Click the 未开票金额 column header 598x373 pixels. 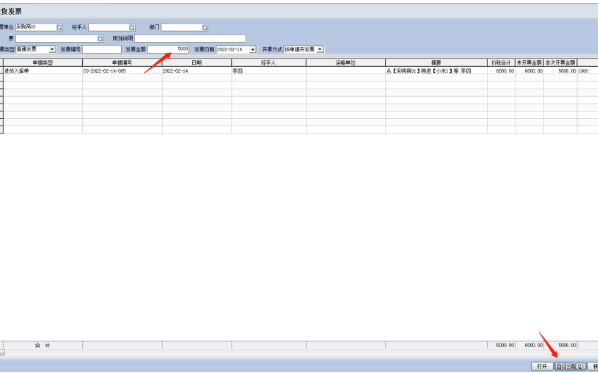[x=529, y=63]
